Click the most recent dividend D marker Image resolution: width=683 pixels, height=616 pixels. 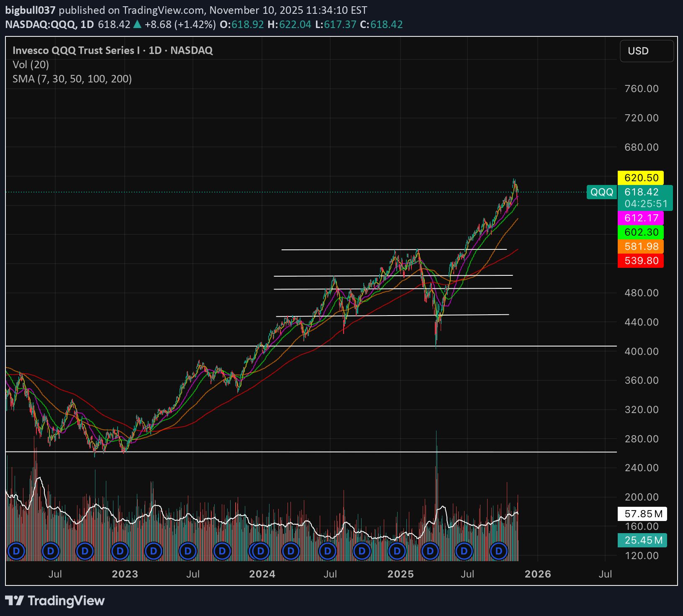point(498,551)
